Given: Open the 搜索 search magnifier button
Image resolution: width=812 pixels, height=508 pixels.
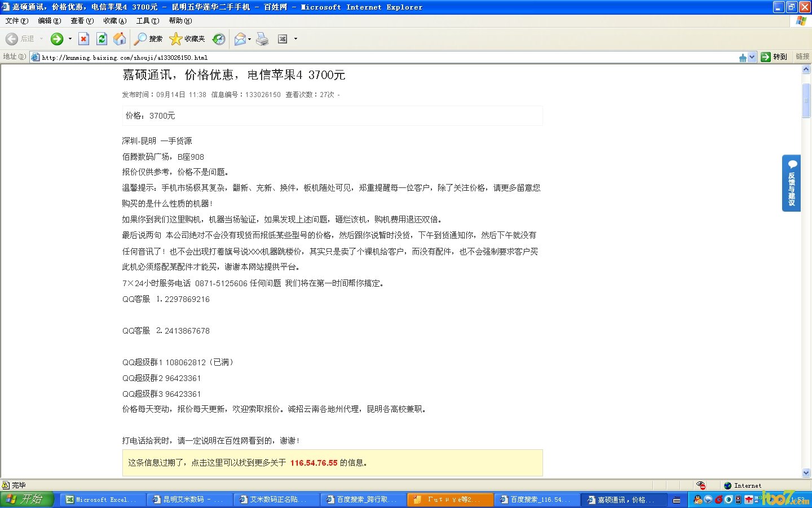Looking at the screenshot, I should [x=148, y=39].
